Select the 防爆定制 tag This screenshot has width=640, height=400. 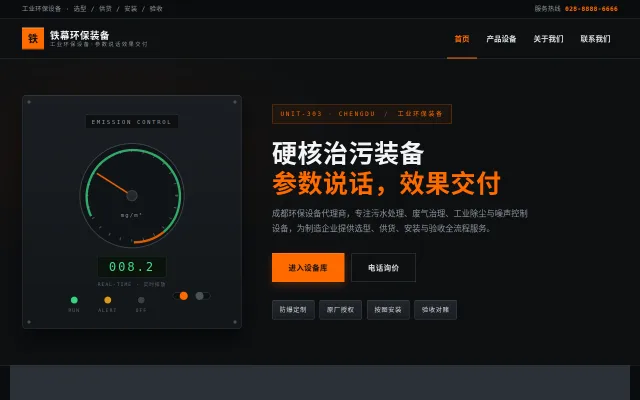click(x=293, y=310)
